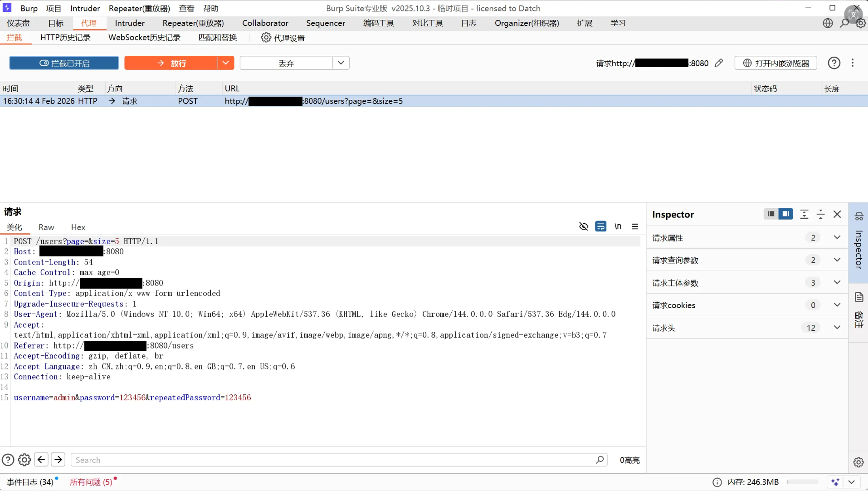Click the Burp Suite logo icon
This screenshot has width=868, height=491.
(7, 8)
